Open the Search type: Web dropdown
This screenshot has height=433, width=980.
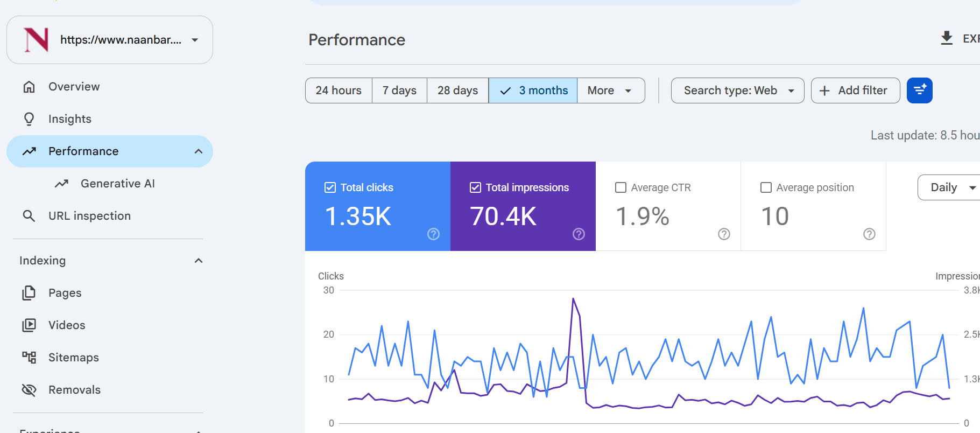pos(737,90)
